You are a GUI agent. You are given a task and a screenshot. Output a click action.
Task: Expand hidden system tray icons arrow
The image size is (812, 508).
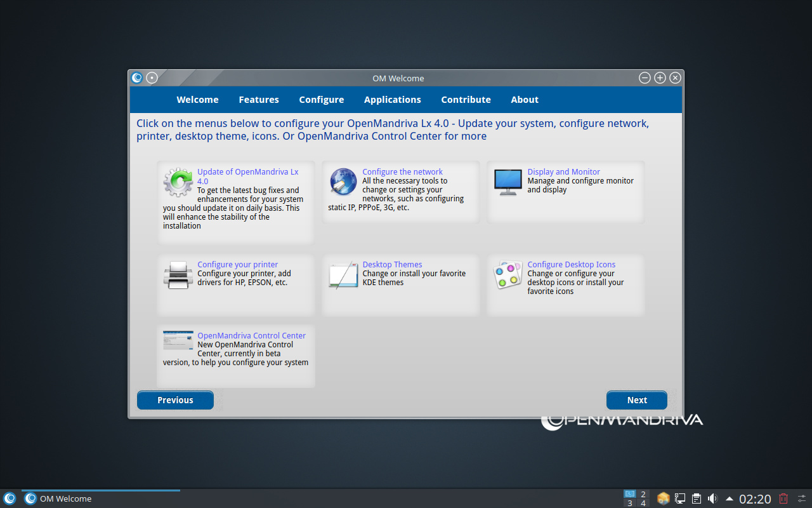click(730, 498)
